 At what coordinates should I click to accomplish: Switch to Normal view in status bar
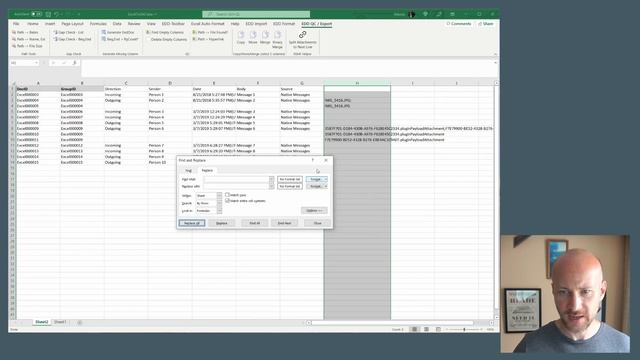pyautogui.click(x=414, y=329)
